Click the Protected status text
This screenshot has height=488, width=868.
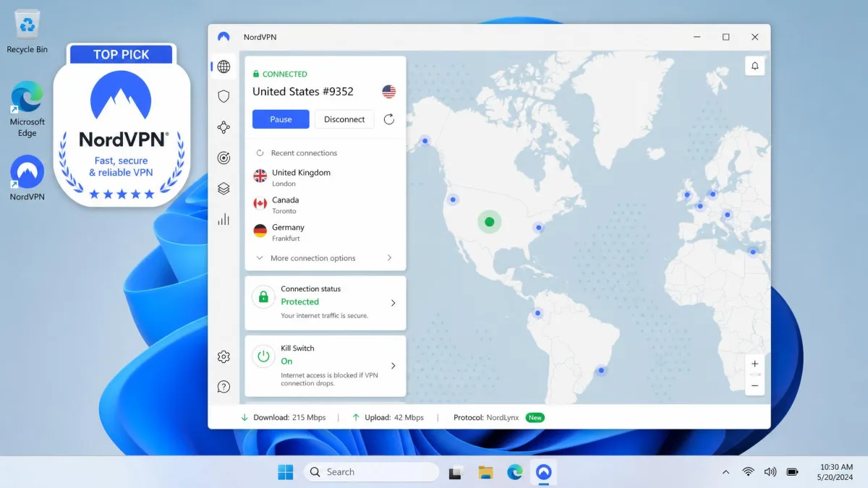(x=299, y=301)
